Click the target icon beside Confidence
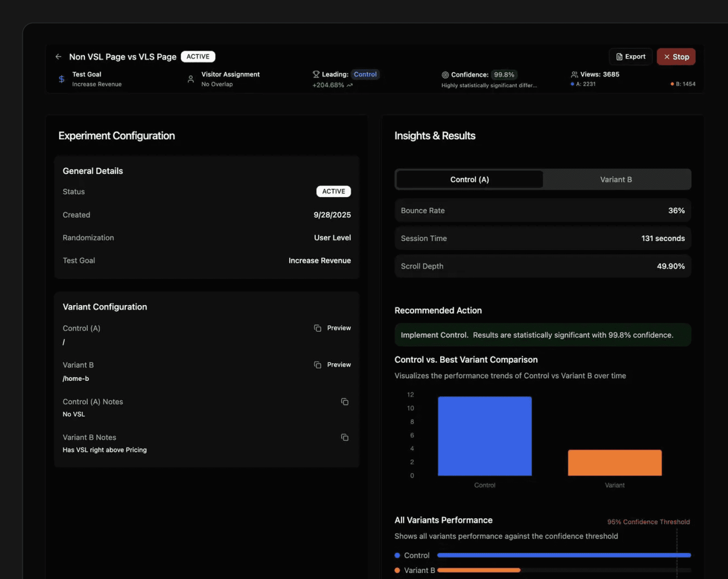 (x=445, y=75)
